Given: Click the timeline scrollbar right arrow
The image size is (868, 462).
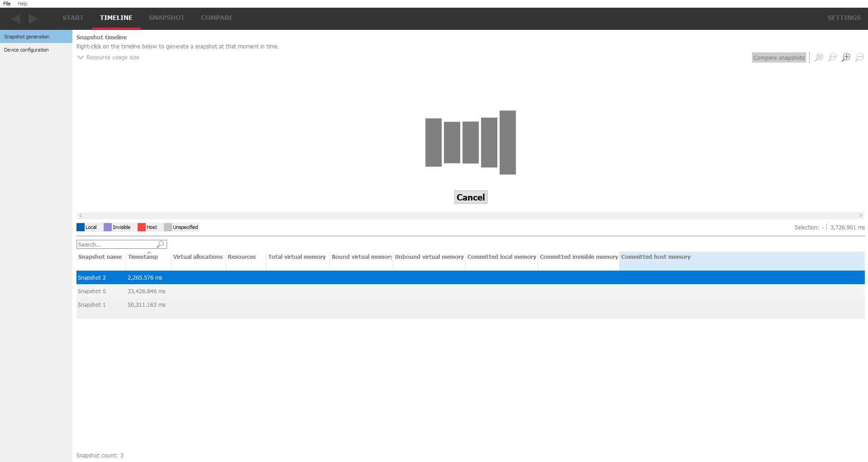Looking at the screenshot, I should (860, 216).
